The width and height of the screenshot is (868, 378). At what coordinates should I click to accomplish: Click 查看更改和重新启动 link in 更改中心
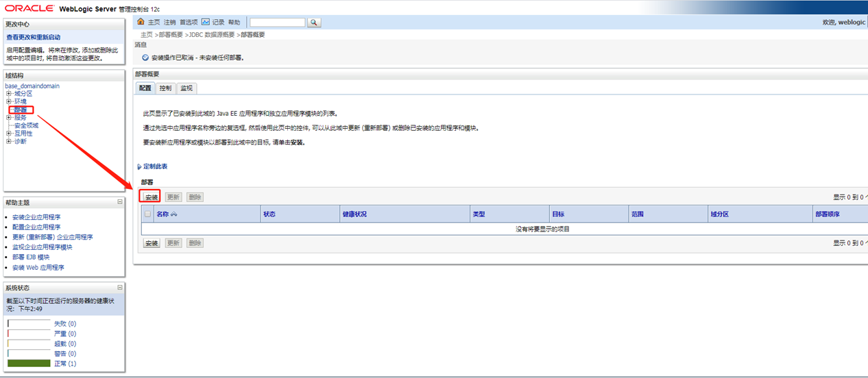point(33,37)
